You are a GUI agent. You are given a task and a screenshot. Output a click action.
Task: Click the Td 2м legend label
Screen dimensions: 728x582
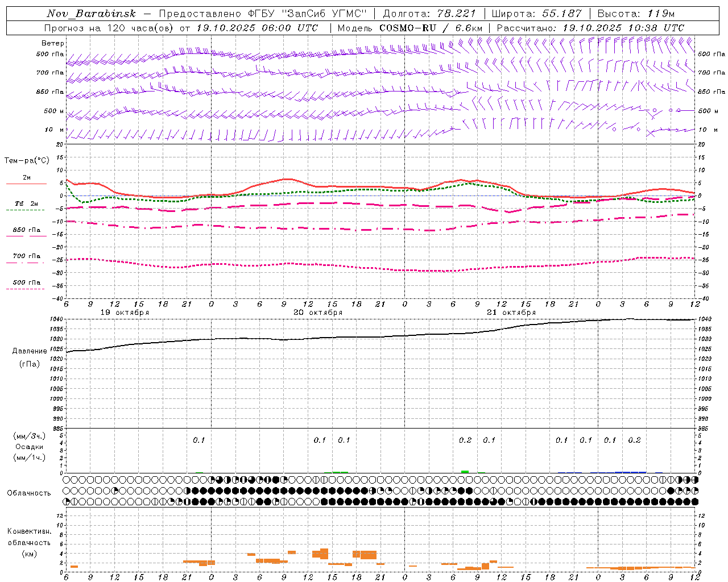click(26, 203)
